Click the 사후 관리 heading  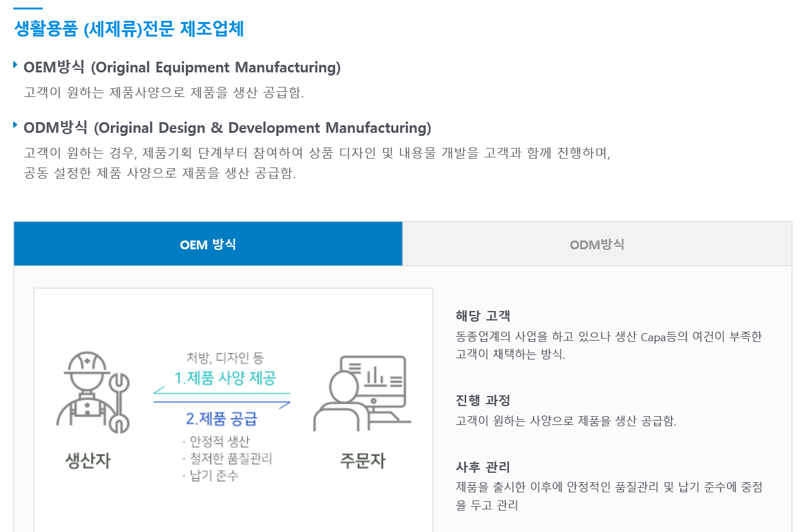483,467
